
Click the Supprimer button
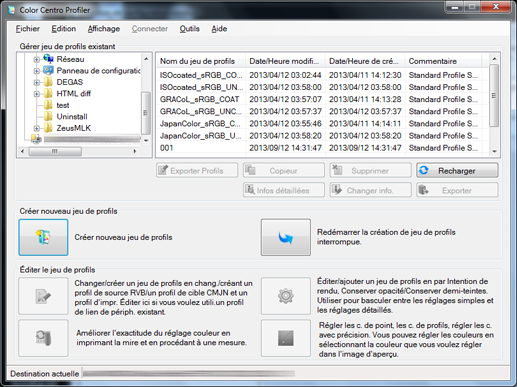370,170
